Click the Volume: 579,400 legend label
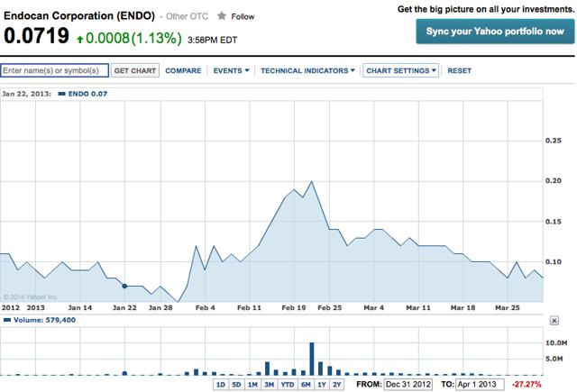This screenshot has height=392, width=577. pyautogui.click(x=44, y=320)
